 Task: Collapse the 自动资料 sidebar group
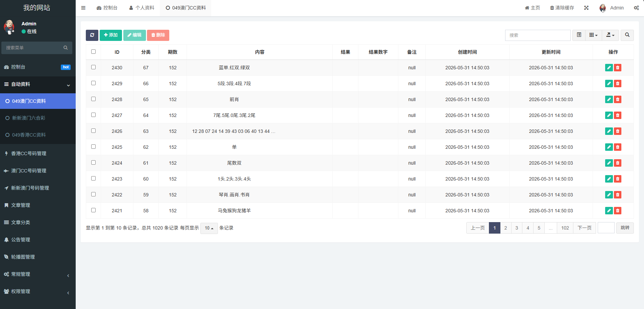tap(38, 84)
